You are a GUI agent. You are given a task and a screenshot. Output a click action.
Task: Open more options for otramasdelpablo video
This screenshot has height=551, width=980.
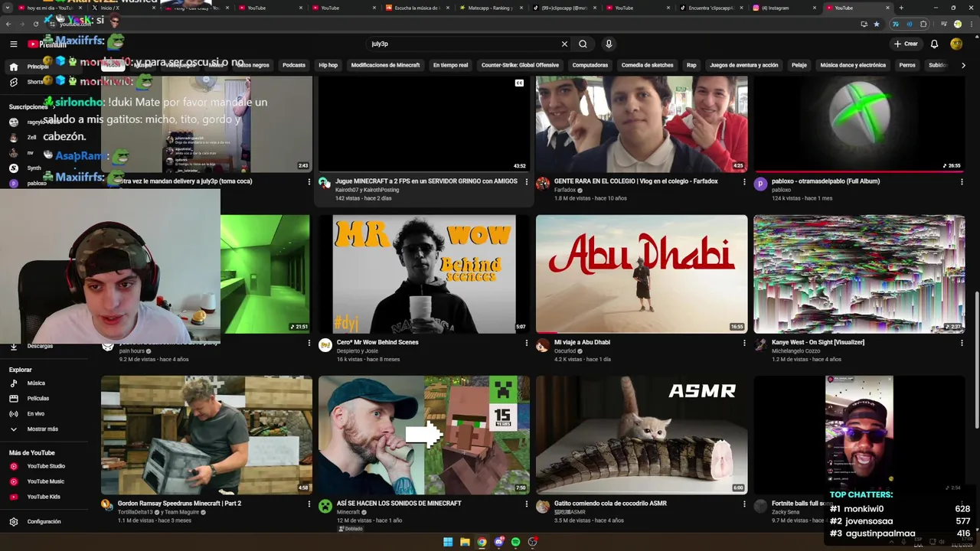click(962, 181)
